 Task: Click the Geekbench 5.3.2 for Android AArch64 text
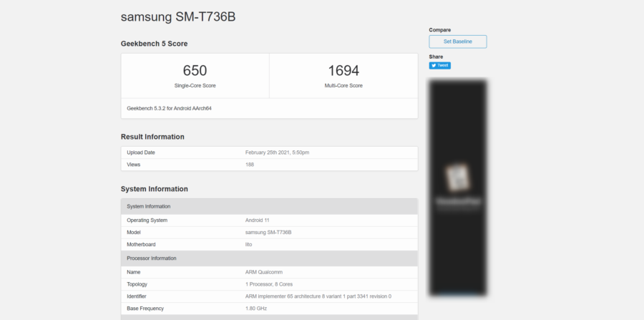tap(169, 108)
